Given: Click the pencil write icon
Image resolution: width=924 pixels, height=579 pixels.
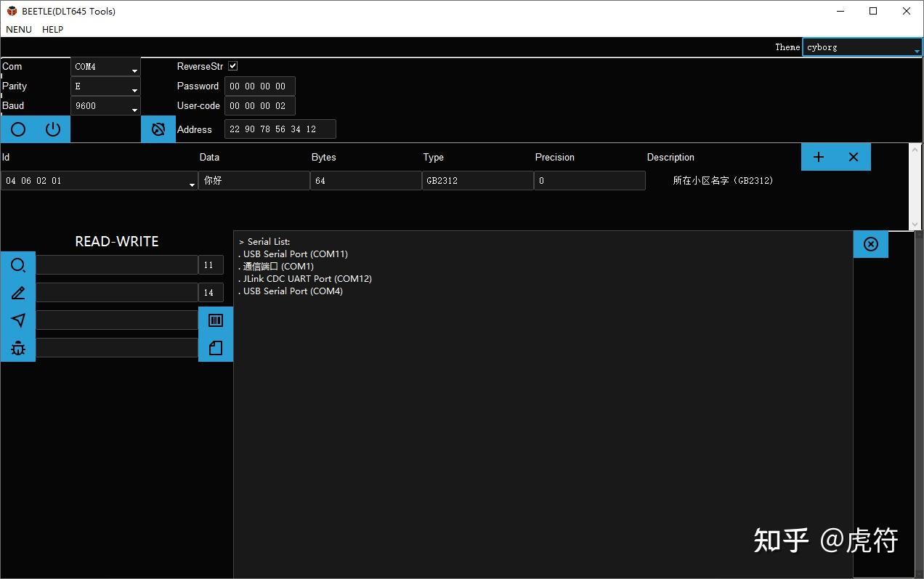Looking at the screenshot, I should click(18, 293).
